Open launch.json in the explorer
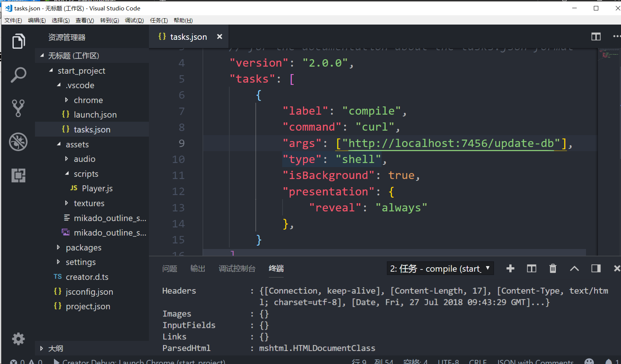The height and width of the screenshot is (364, 621). coord(95,115)
